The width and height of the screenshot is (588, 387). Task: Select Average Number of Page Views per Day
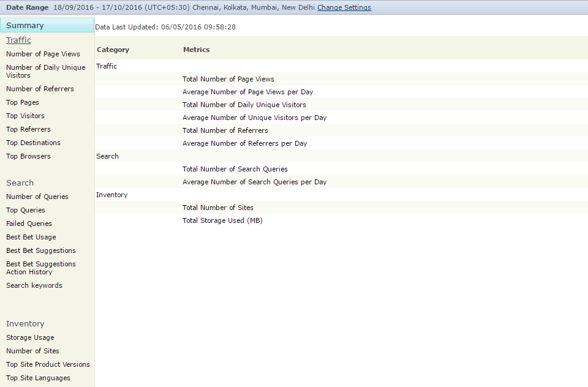tap(248, 92)
